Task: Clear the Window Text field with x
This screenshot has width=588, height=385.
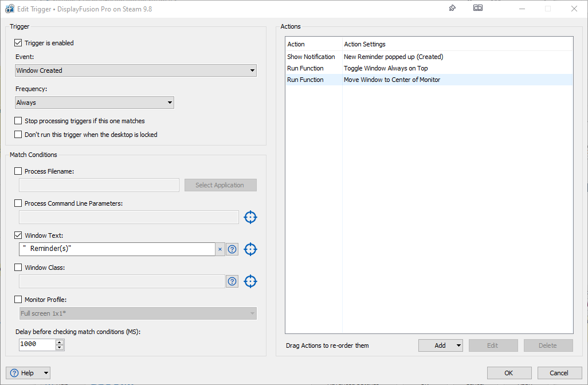Action: click(220, 249)
